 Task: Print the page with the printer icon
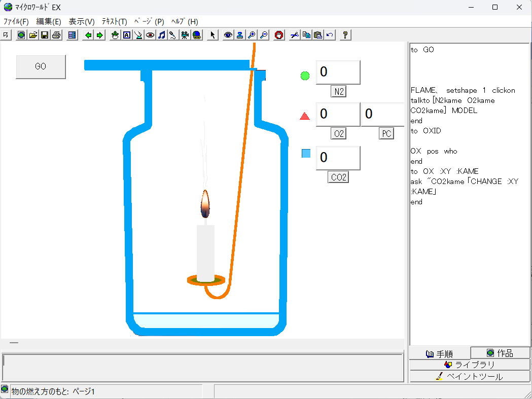tap(56, 35)
